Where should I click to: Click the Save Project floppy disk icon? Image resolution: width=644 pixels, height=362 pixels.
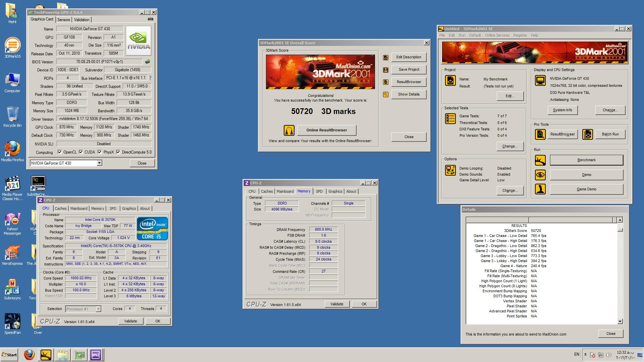(386, 70)
